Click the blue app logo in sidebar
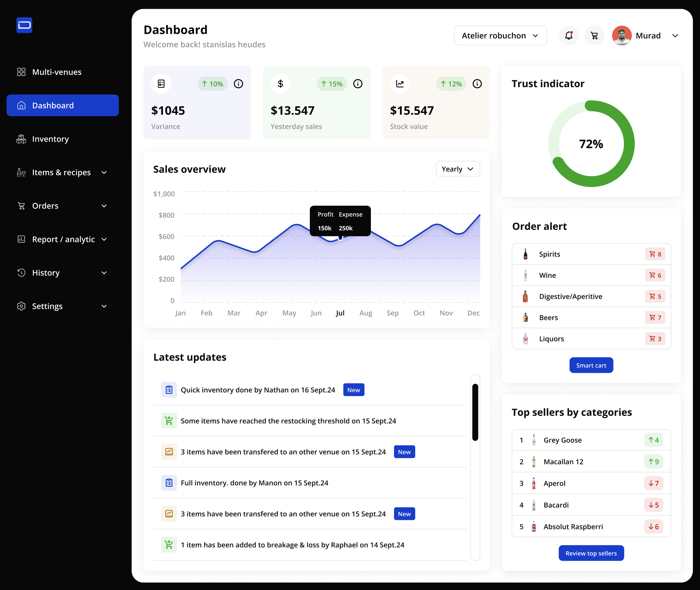700x590 pixels. (24, 25)
